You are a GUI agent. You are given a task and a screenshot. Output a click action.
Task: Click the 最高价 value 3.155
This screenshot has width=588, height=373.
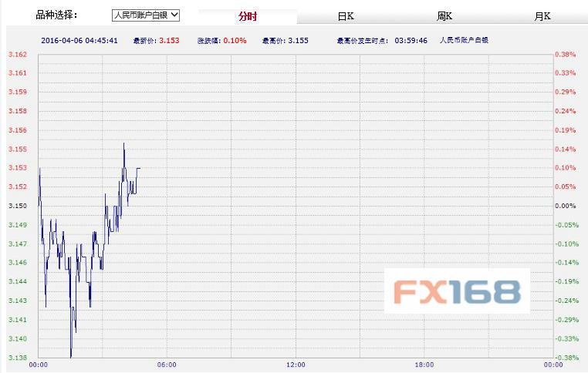coord(299,40)
